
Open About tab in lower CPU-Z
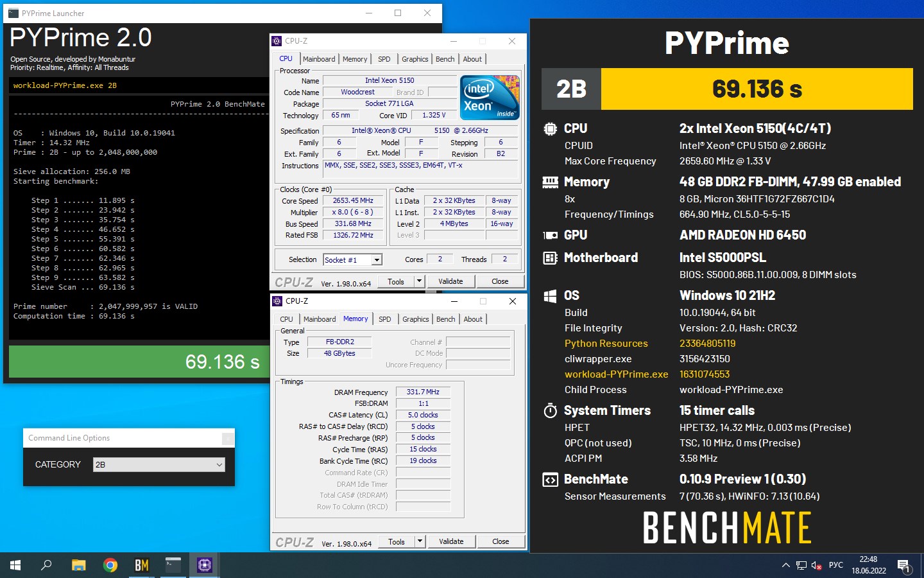tap(473, 319)
